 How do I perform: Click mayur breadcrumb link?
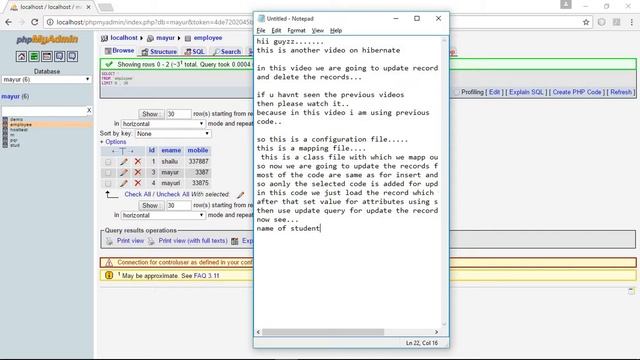click(x=165, y=38)
